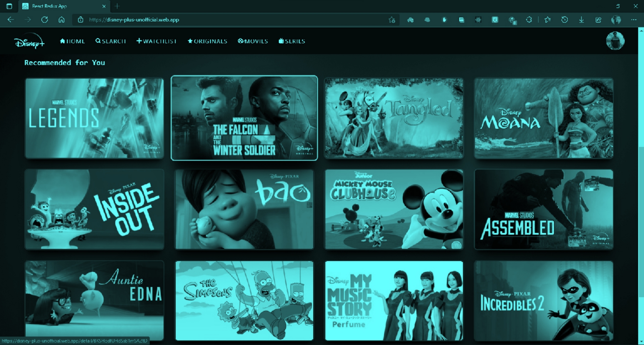Select the Moana movie thumbnail
This screenshot has width=644, height=345.
point(543,118)
